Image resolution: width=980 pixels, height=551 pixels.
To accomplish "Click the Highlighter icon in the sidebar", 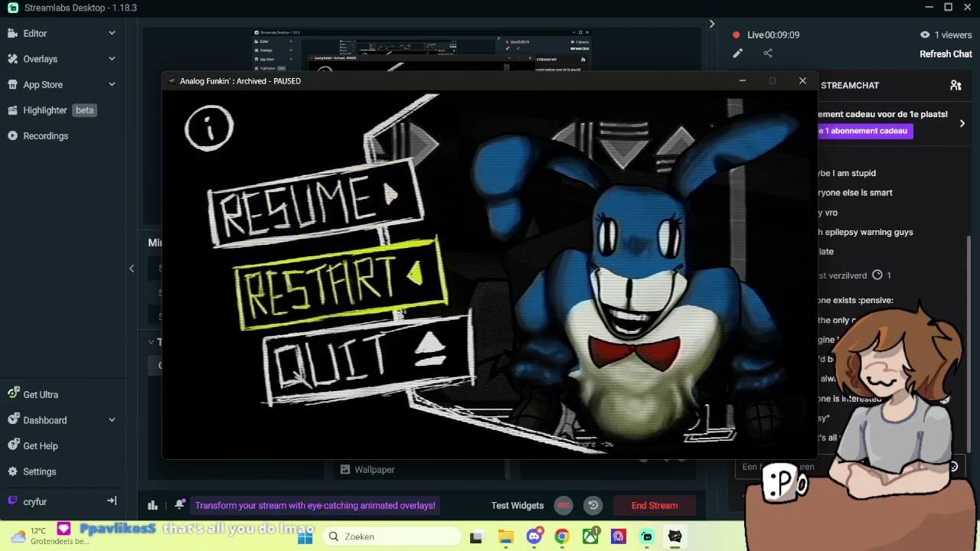I will coord(12,110).
